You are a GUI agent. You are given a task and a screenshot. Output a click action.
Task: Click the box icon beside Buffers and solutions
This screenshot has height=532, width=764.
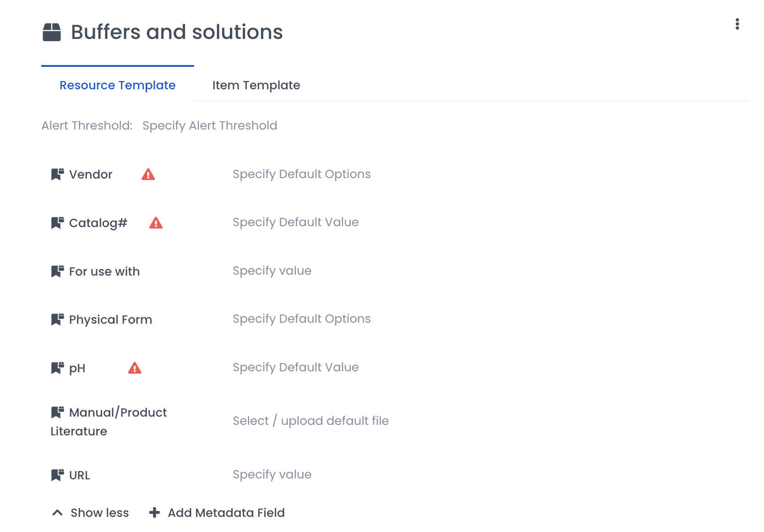[52, 33]
